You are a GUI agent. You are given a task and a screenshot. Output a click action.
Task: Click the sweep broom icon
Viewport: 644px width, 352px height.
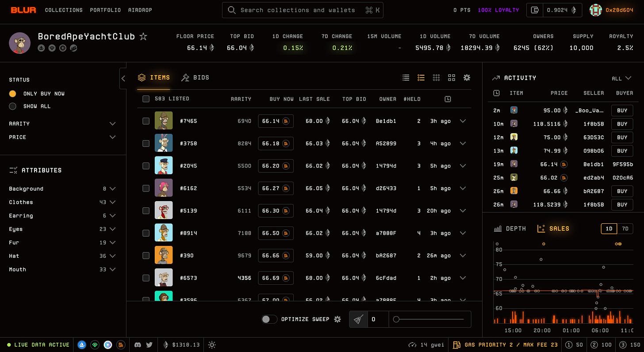[359, 319]
